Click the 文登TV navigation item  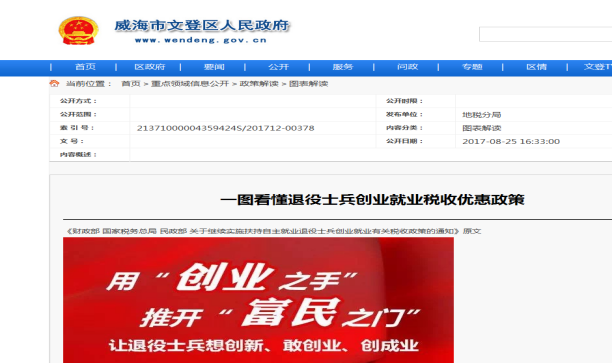click(x=598, y=67)
